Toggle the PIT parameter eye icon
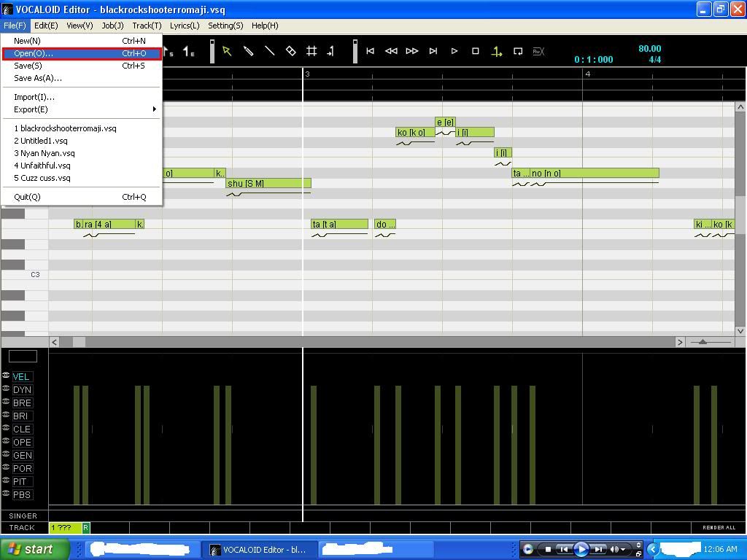747x560 pixels. click(x=6, y=480)
